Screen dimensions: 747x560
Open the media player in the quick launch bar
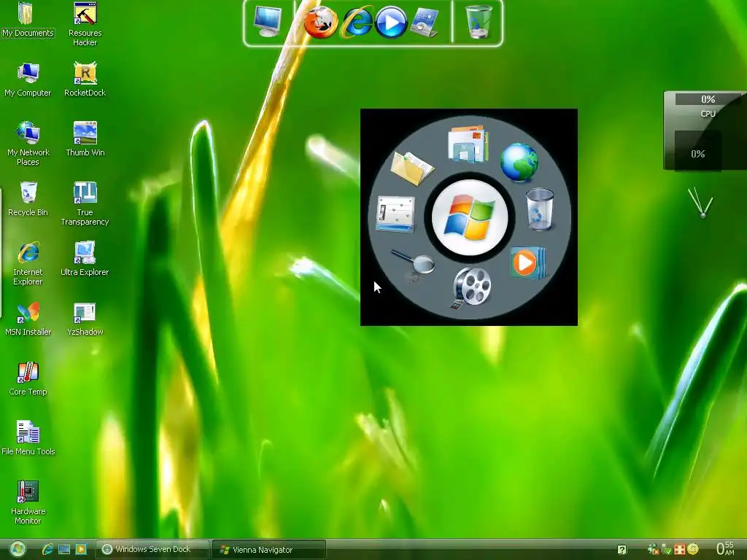click(x=80, y=549)
